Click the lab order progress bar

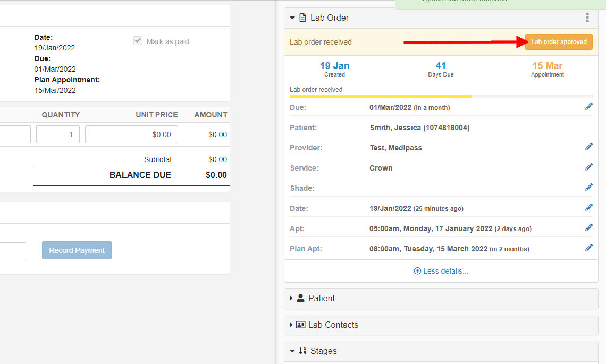point(441,97)
